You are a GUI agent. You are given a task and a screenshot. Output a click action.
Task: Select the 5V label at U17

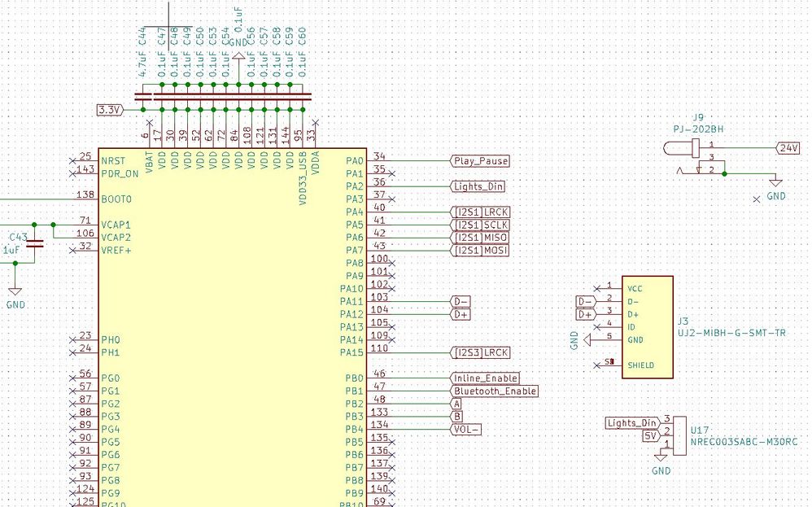point(652,436)
